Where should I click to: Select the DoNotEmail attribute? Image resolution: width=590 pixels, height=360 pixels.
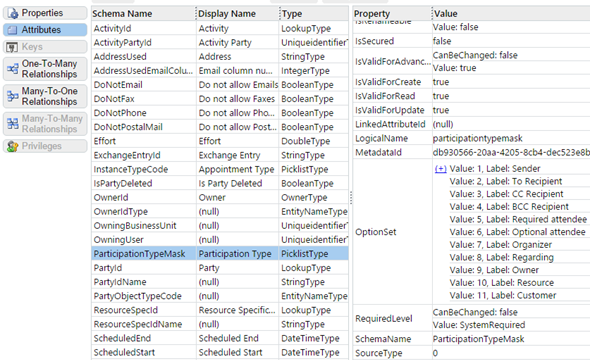tap(118, 85)
